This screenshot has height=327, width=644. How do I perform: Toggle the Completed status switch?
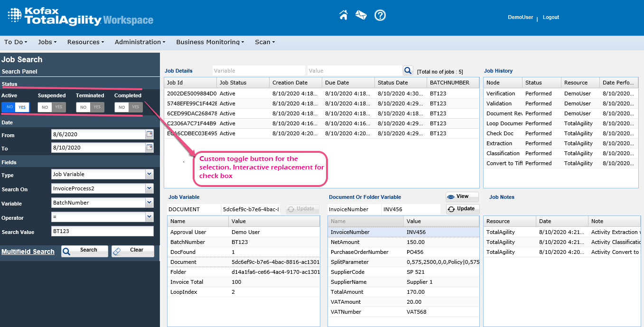pos(129,107)
